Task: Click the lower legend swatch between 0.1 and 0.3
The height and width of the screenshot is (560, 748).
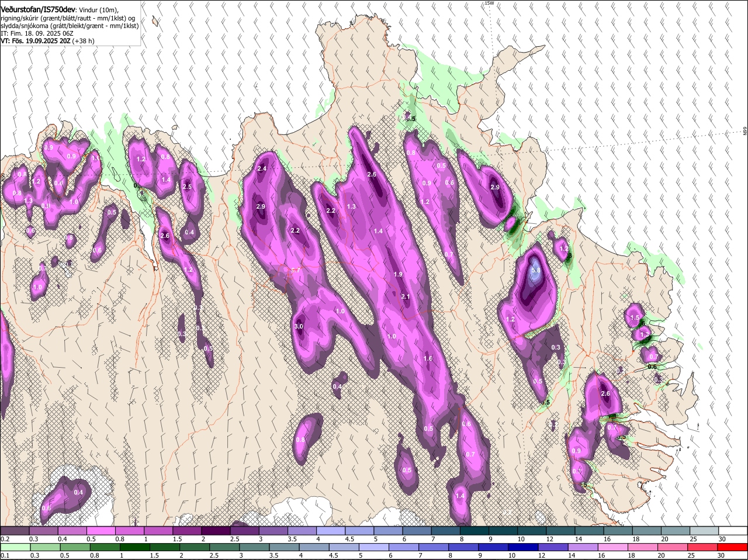Action: point(15,547)
